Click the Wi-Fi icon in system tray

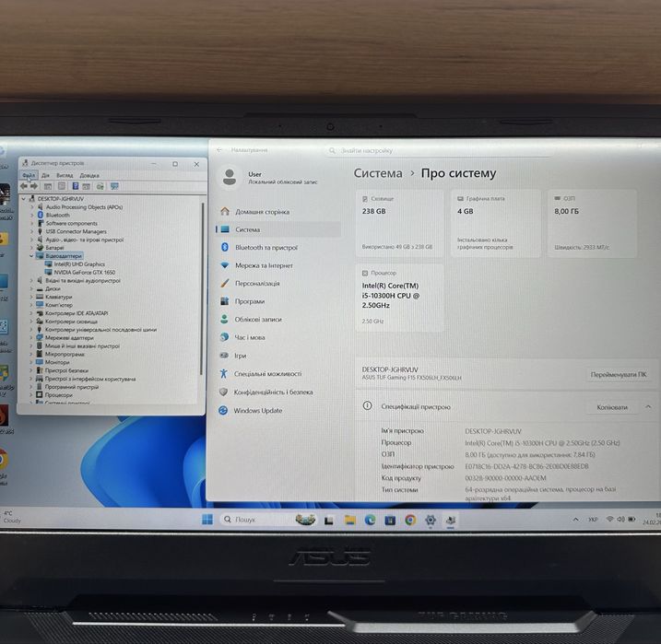pyautogui.click(x=609, y=520)
